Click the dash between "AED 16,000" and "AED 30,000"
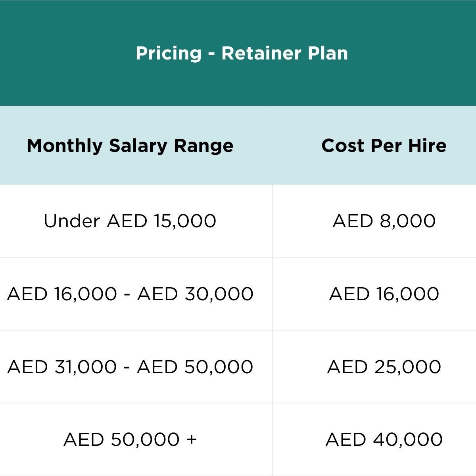Screen dimensions: 476x476 (x=127, y=294)
